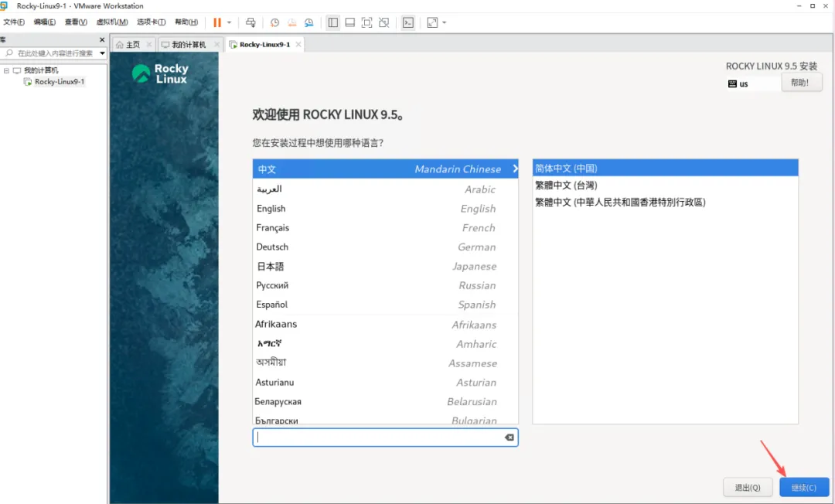Click the Send Ctrl+Alt+Del toolbar icon
Image resolution: width=835 pixels, height=504 pixels.
[x=250, y=22]
